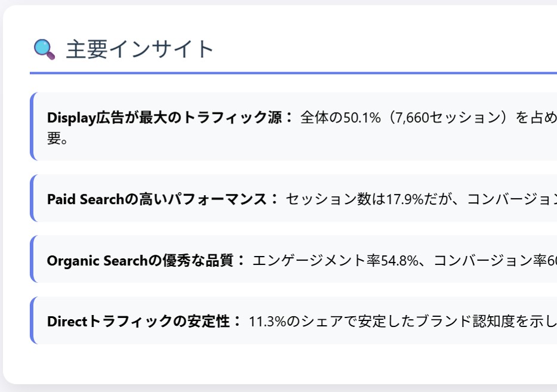Click the エンゲージメント率54.8% text
The image size is (557, 392).
[336, 261]
